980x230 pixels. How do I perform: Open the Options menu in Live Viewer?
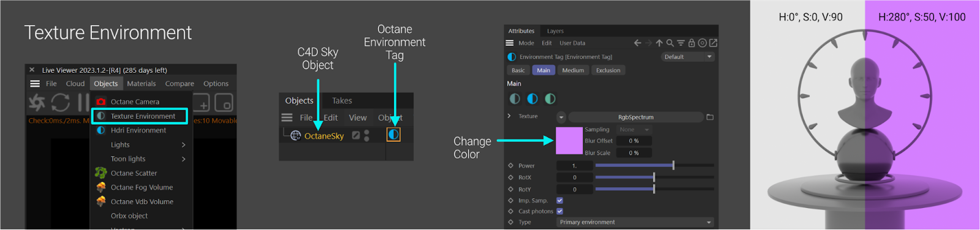pos(216,84)
